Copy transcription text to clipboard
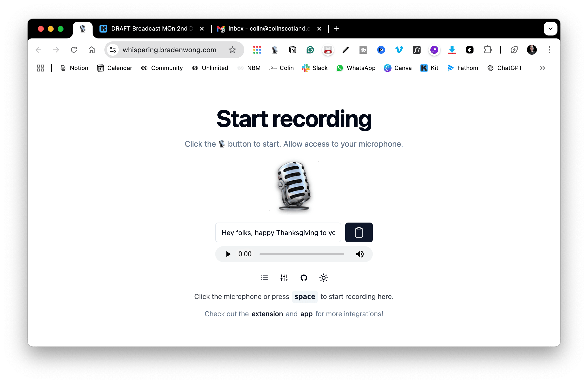 359,232
